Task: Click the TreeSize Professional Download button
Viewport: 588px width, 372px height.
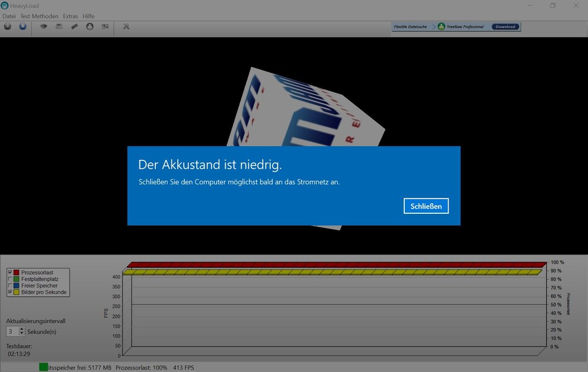Action: (505, 27)
